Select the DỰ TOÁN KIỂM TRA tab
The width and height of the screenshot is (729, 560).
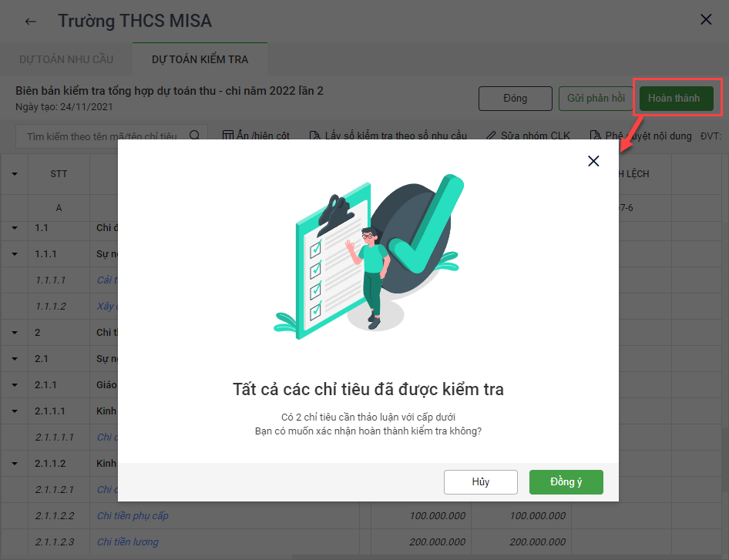coord(200,59)
